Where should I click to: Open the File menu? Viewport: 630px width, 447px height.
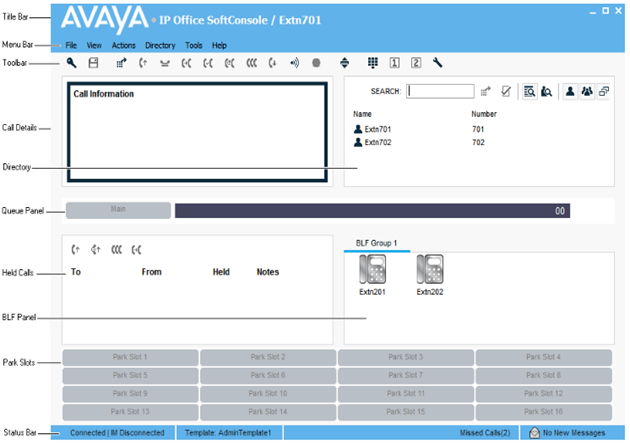[71, 45]
